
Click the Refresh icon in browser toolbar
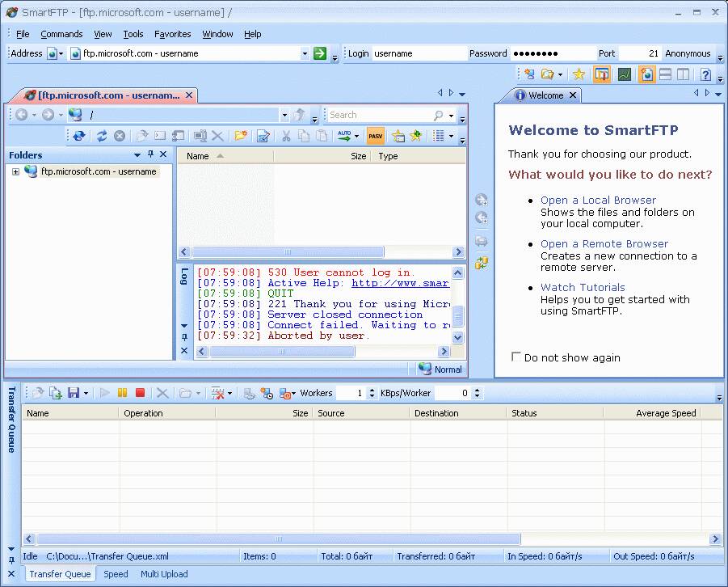point(102,136)
